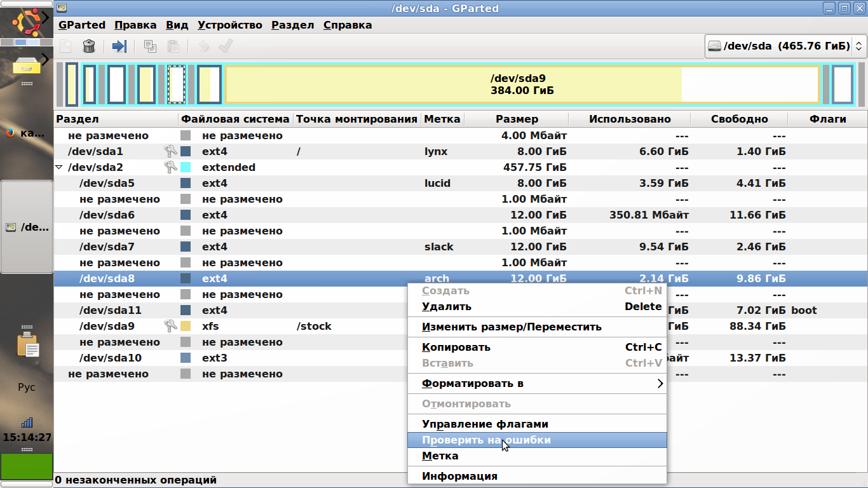Collapse the /dev/sda2 extended partition tree
This screenshot has height=488, width=868.
(60, 168)
